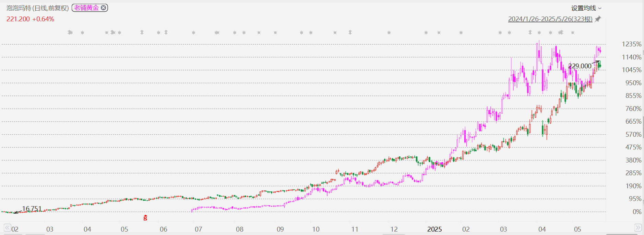Screen dimensions: 644x235
Task: Click the 1235% label on the percentage axis
Action: tap(631, 44)
